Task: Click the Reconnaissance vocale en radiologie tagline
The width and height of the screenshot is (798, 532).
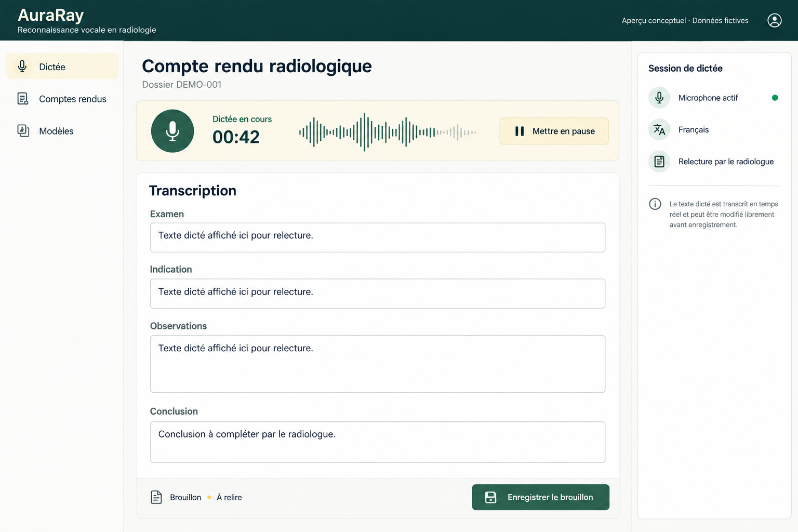Action: [87, 30]
